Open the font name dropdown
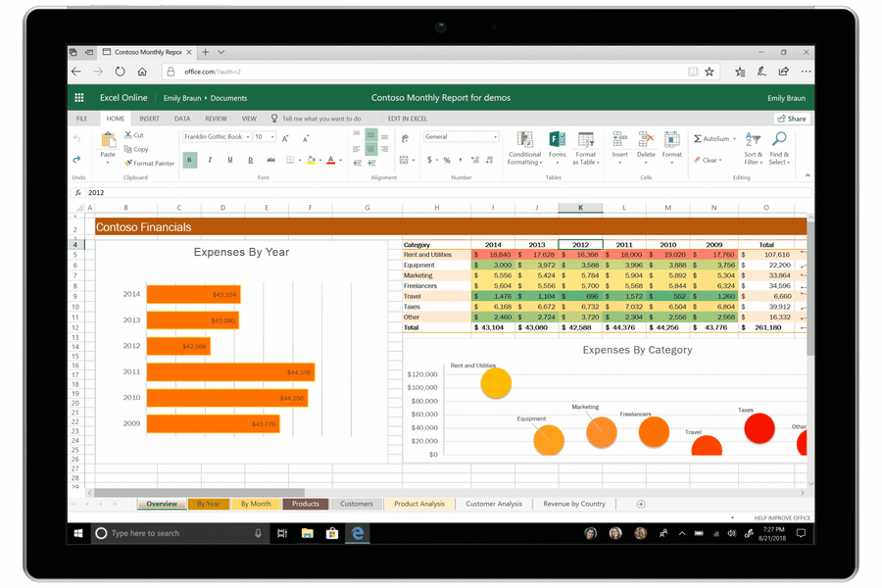Image resolution: width=882 pixels, height=588 pixels. click(248, 138)
